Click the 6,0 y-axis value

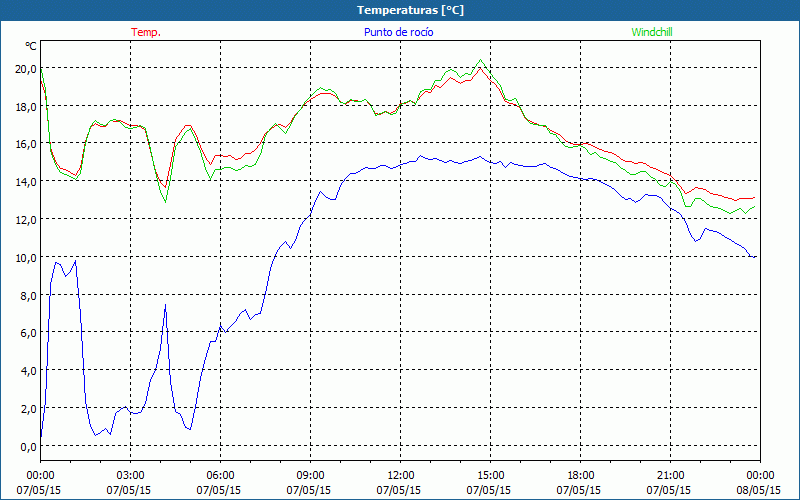point(28,333)
